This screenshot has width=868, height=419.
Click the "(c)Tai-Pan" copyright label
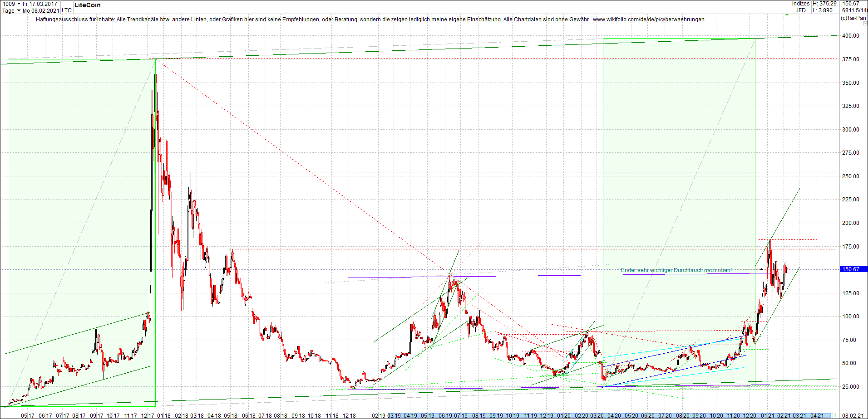coord(853,18)
